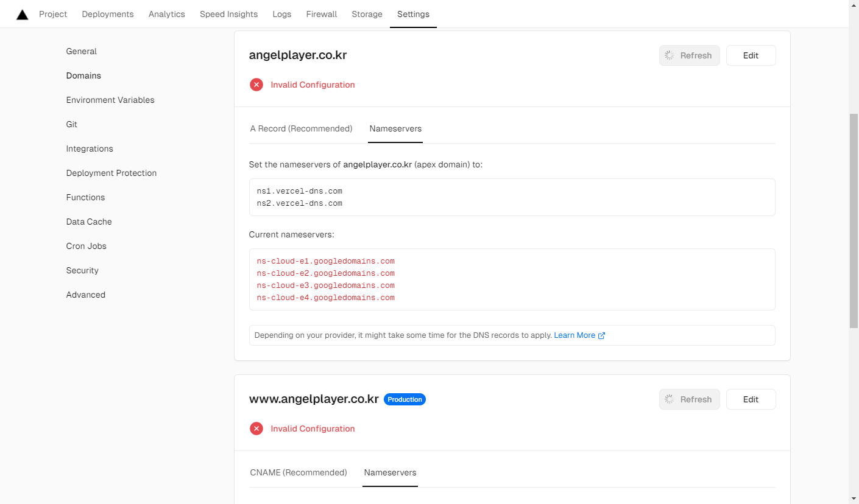Click the vertical page scrollbar thumb

click(854, 220)
